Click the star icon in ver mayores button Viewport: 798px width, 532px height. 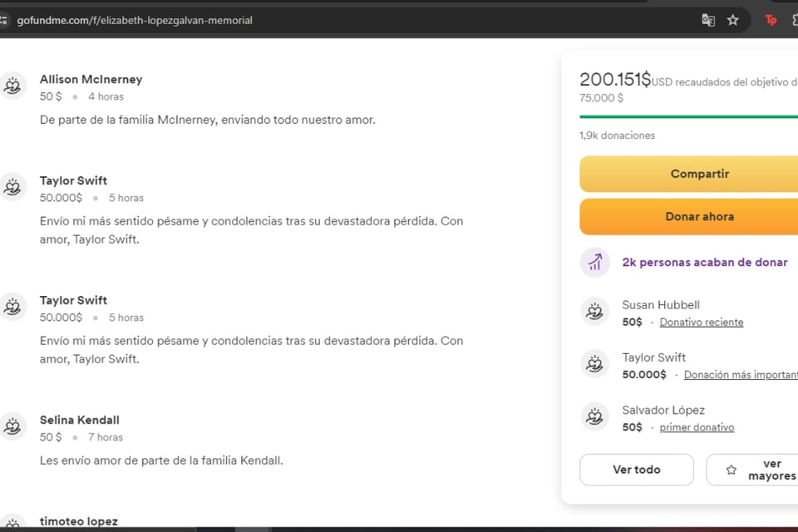coord(731,470)
